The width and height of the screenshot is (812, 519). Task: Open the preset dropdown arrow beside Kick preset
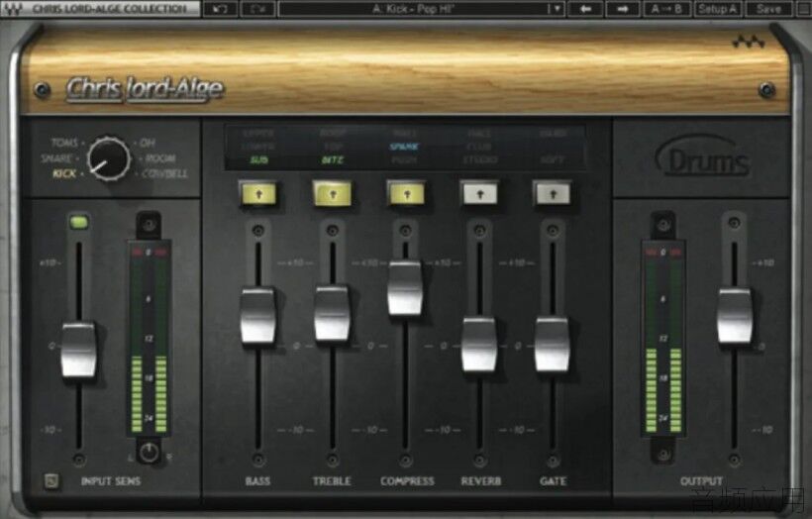pos(557,9)
